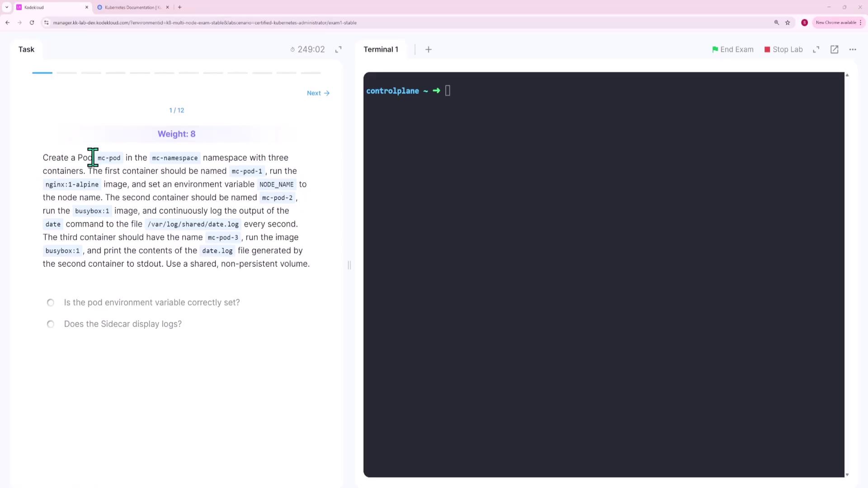Viewport: 868px width, 488px height.
Task: Click the browser zoom magnifier icon
Action: pyautogui.click(x=777, y=23)
